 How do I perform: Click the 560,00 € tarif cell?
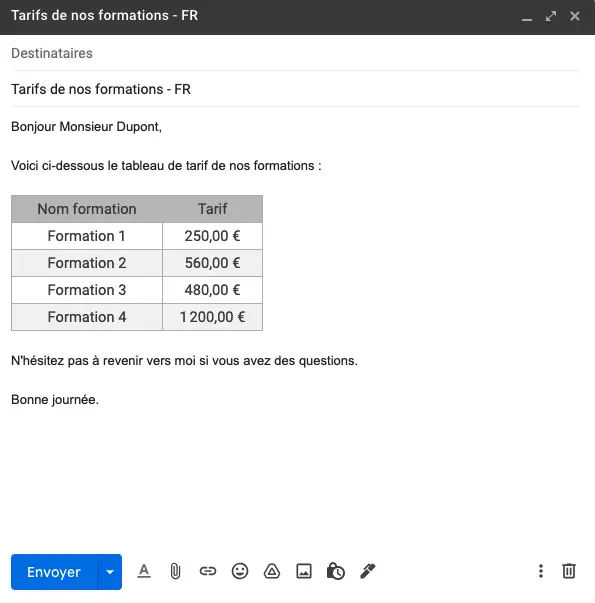click(x=213, y=263)
